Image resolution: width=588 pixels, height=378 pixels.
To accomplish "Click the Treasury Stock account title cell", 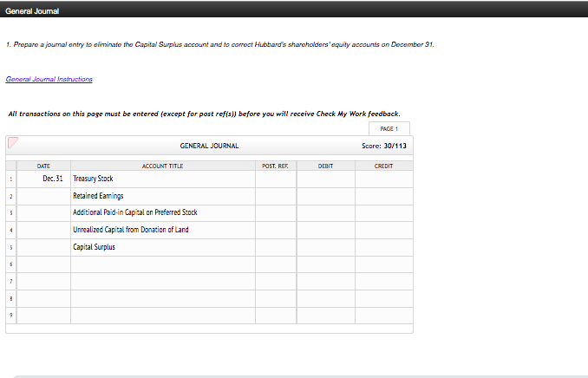I will (163, 179).
